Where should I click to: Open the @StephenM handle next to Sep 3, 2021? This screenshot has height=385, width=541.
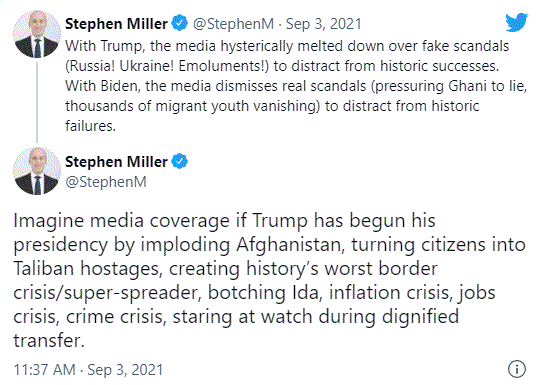[x=233, y=24]
